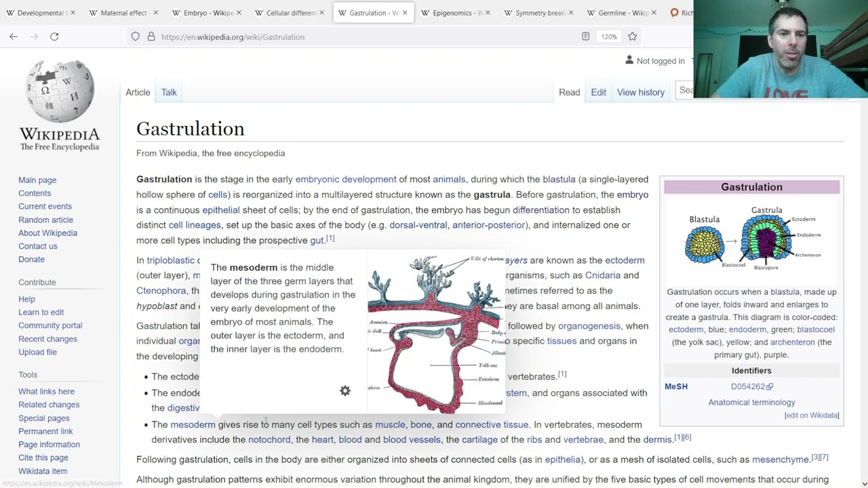
Task: Close the Maternal effect tab
Action: click(155, 13)
